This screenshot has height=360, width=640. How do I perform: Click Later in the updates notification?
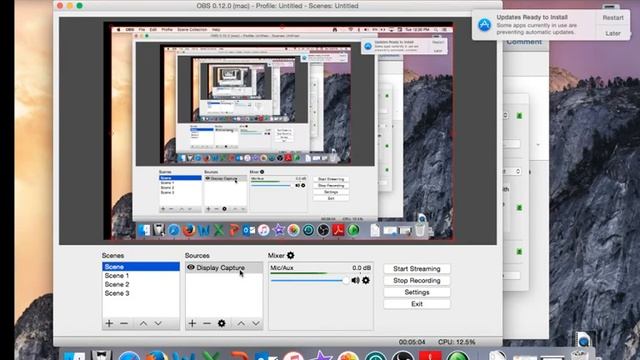(x=613, y=33)
